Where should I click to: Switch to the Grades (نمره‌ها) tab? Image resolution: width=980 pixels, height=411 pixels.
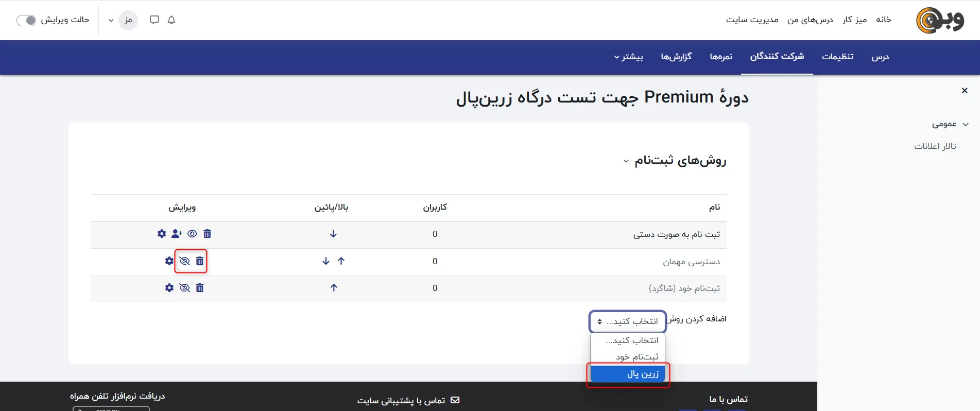coord(720,57)
